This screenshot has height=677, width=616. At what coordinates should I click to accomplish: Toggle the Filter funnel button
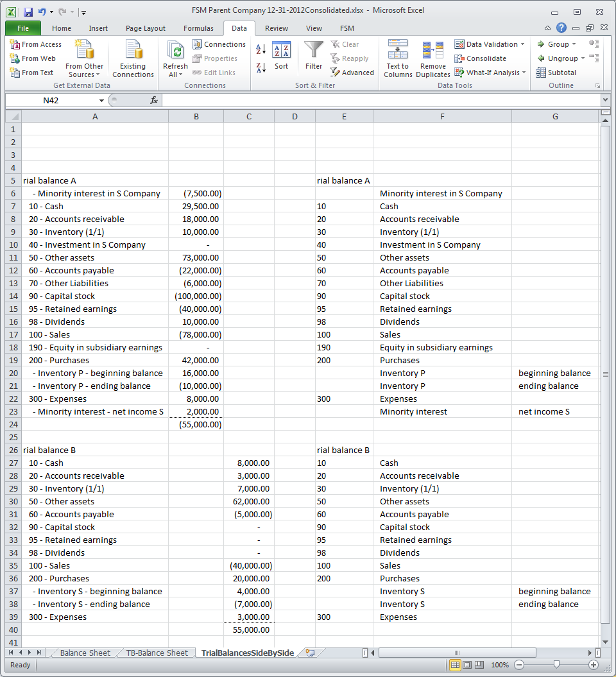[314, 56]
